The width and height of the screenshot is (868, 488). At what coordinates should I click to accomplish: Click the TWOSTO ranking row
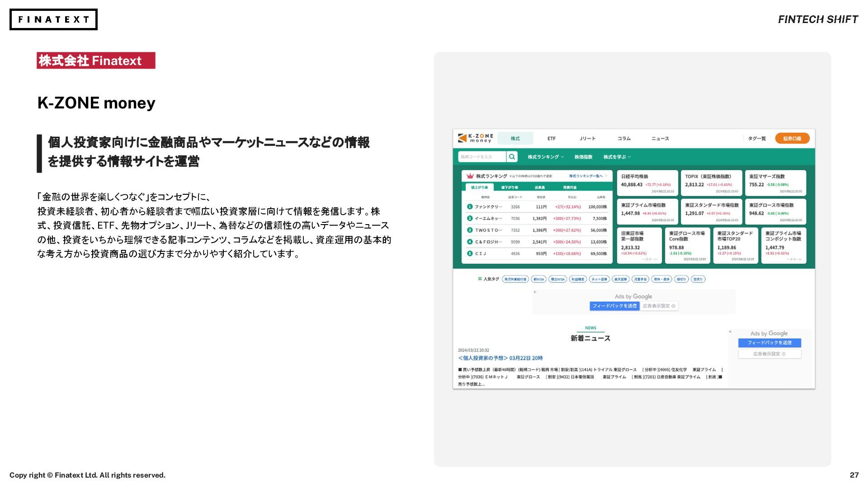[537, 230]
